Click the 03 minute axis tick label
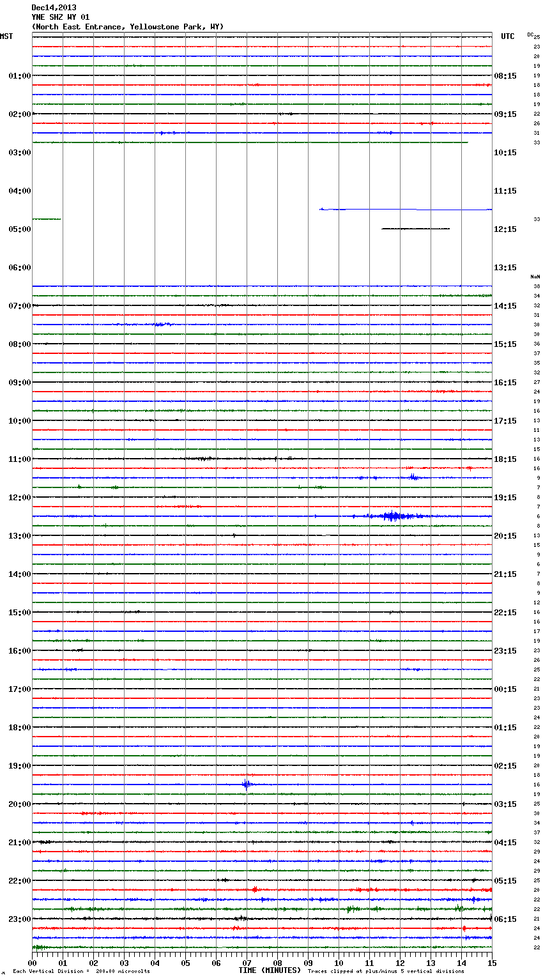The width and height of the screenshot is (543, 980). click(x=125, y=963)
